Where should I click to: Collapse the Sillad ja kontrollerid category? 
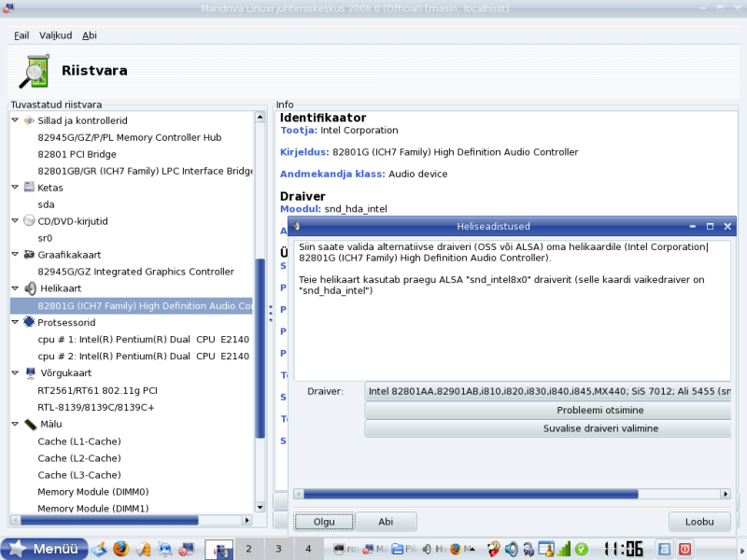(15, 120)
